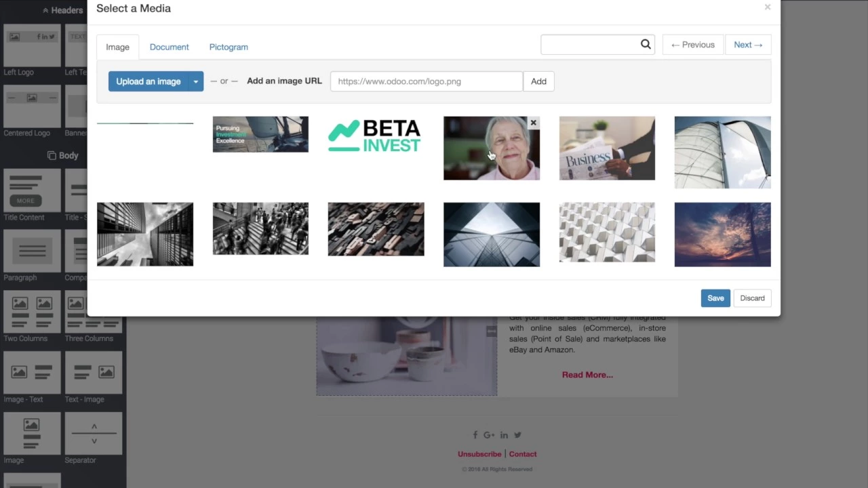
Task: Click the Facebook icon in footer
Action: coord(475,435)
